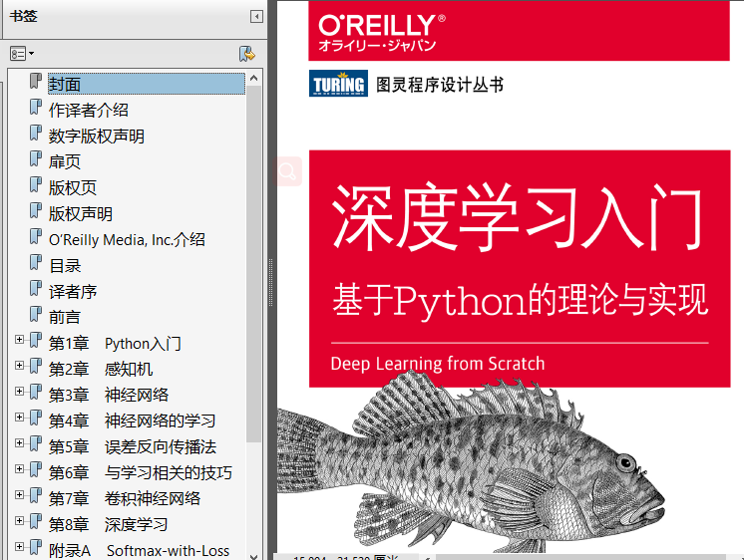
Task: Open 第6章 与学习相关的技巧 bookmark text
Action: (141, 472)
